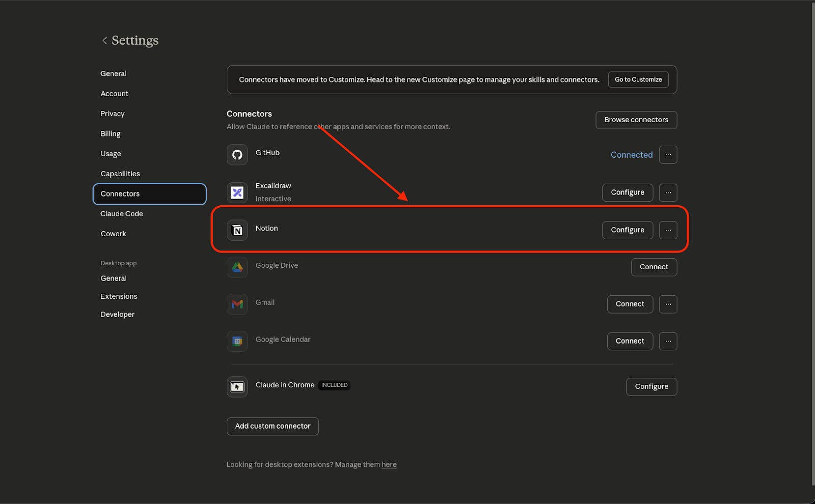The width and height of the screenshot is (815, 504).
Task: Open the Account settings section
Action: tap(115, 94)
